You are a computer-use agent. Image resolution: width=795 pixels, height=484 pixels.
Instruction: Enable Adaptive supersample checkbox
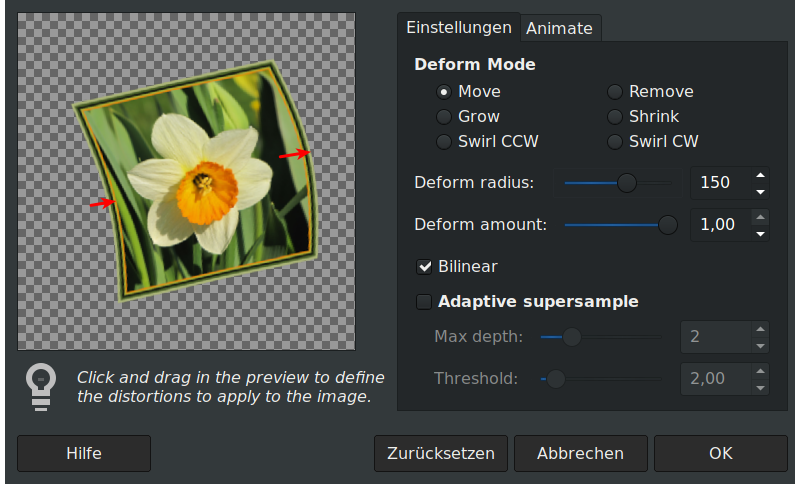click(x=425, y=302)
